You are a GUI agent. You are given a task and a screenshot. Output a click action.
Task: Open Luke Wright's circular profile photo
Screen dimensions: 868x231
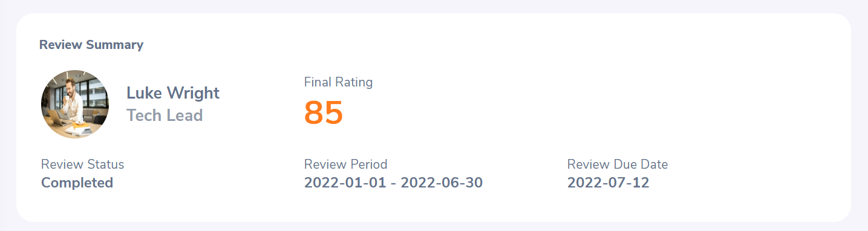(75, 104)
